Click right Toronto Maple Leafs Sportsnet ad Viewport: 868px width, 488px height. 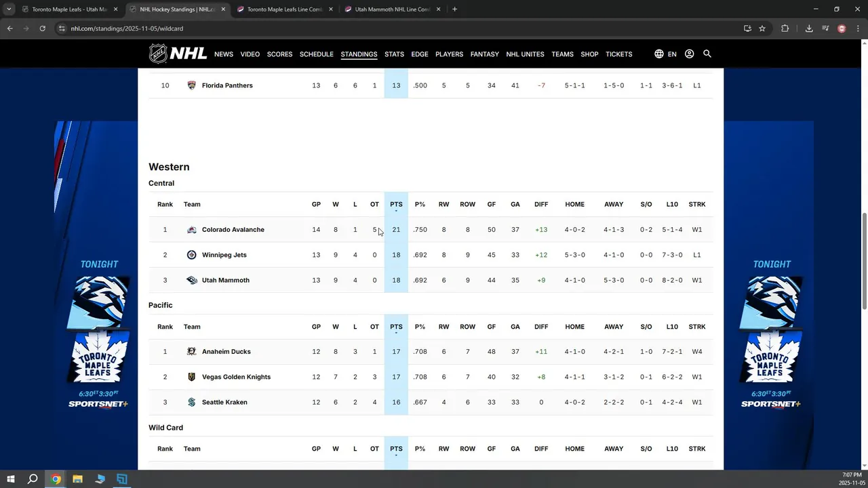click(769, 296)
